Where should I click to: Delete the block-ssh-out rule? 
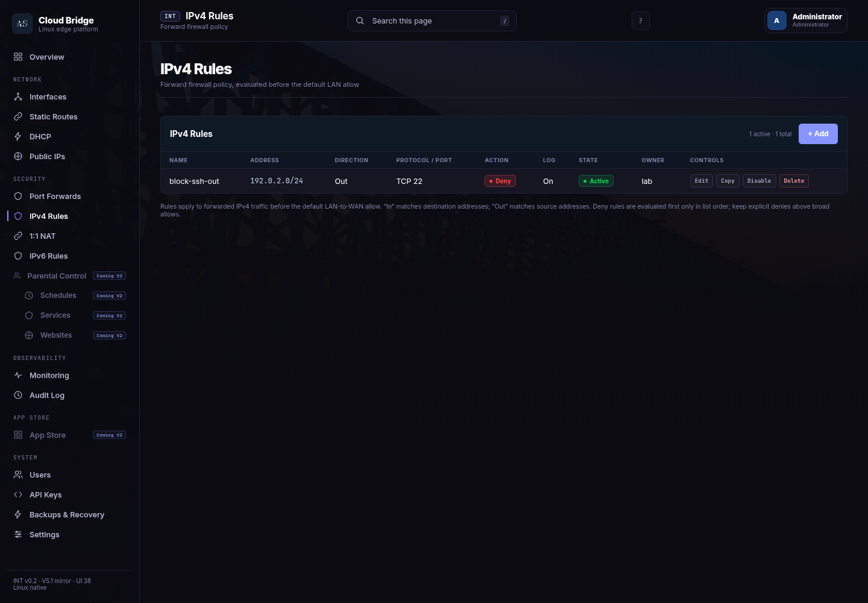pos(794,181)
